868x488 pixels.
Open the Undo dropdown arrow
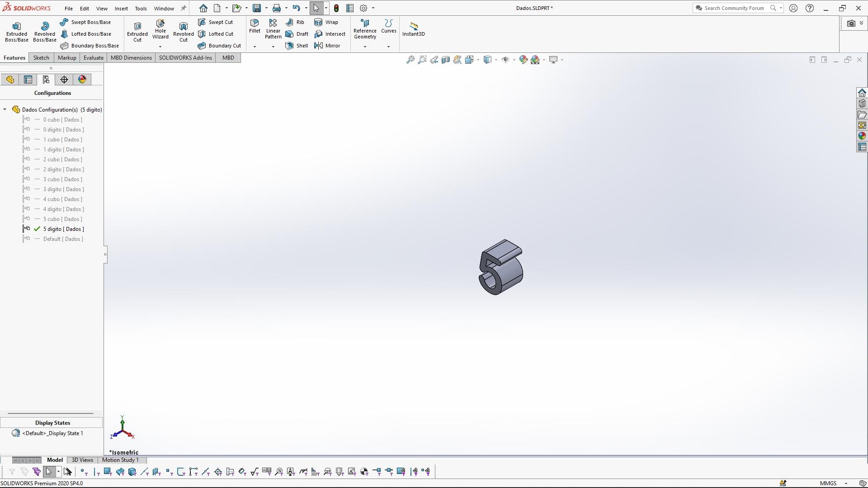pyautogui.click(x=306, y=8)
